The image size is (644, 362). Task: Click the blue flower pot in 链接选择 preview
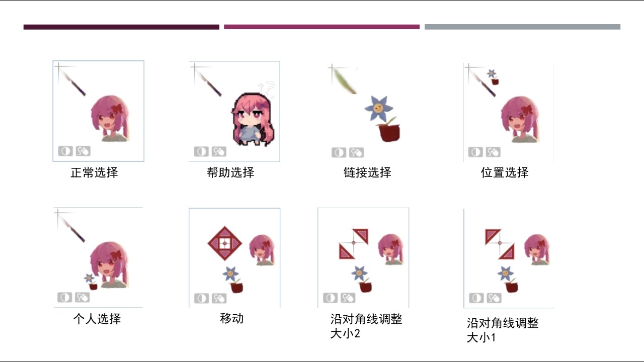tap(384, 119)
